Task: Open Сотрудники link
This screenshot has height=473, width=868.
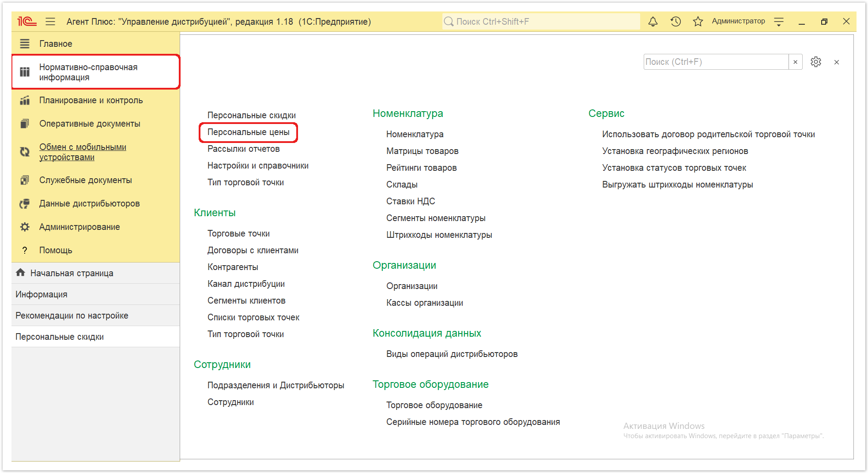Action: pyautogui.click(x=230, y=402)
